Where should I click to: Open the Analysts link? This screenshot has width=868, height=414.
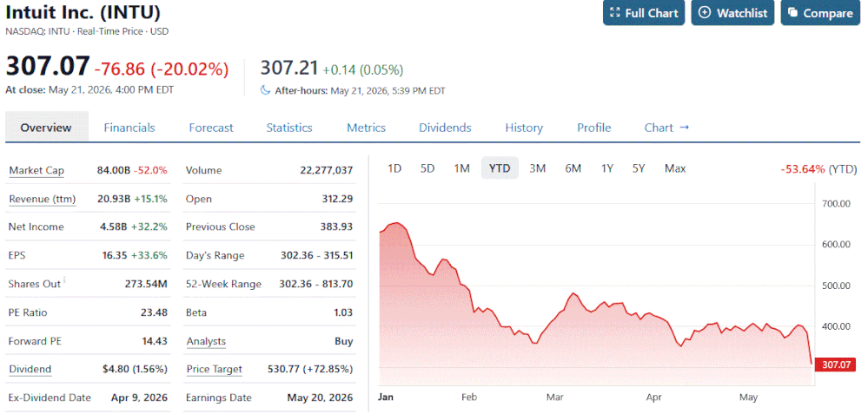tap(206, 341)
